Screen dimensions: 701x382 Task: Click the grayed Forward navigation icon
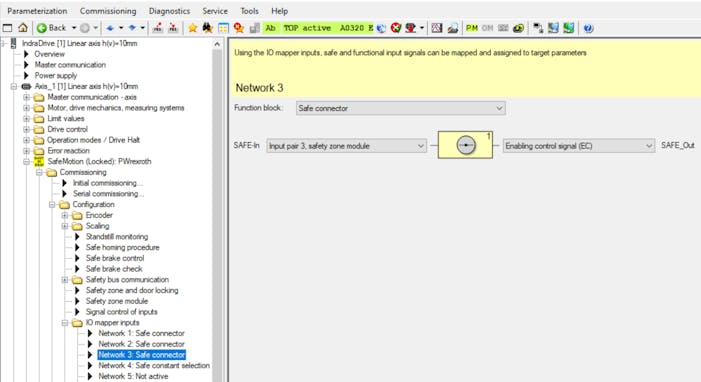click(x=84, y=28)
